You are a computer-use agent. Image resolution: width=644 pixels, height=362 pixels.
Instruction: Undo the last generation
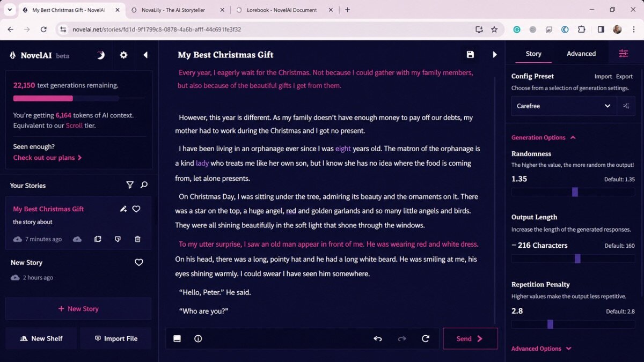pos(378,338)
